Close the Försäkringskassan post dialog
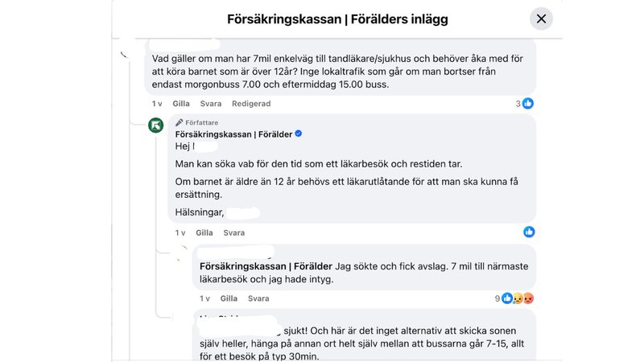 point(541,19)
